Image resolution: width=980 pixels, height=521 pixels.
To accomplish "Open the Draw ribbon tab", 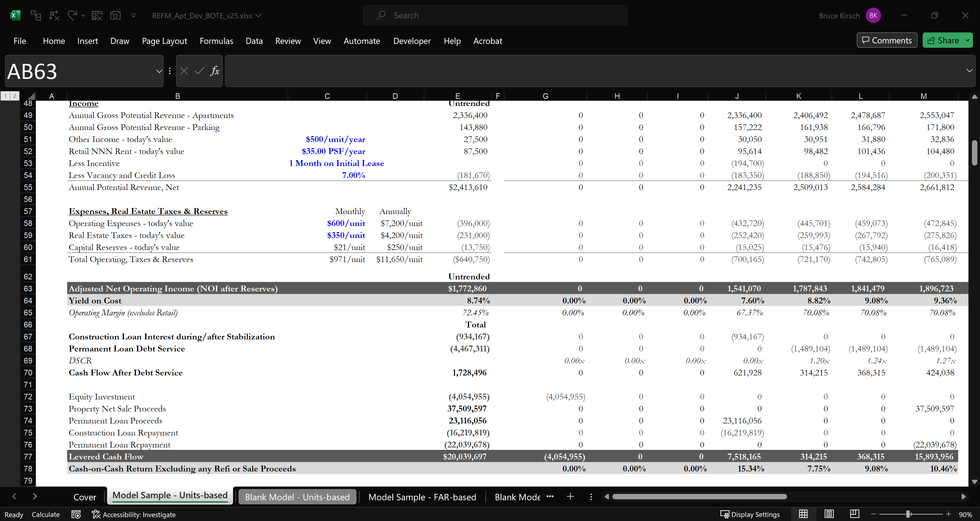I will coord(120,41).
